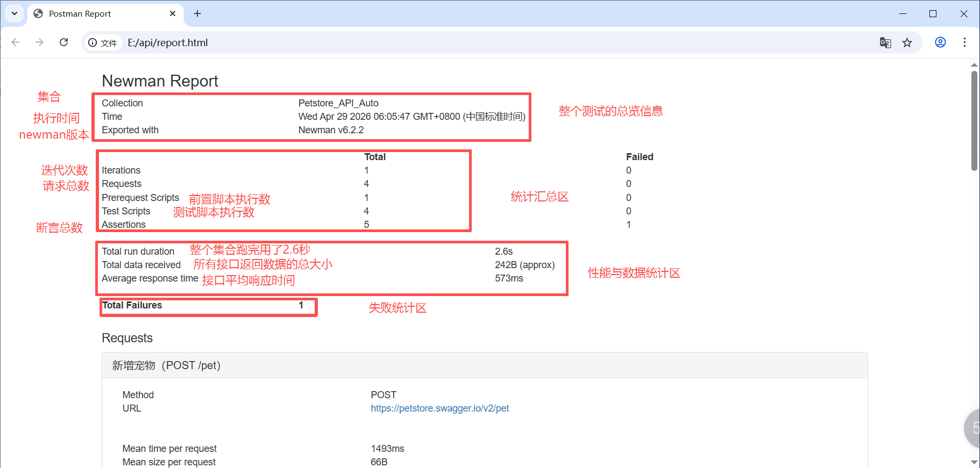The width and height of the screenshot is (980, 468).
Task: Click the Total run duration value 2.6s
Action: pyautogui.click(x=504, y=251)
